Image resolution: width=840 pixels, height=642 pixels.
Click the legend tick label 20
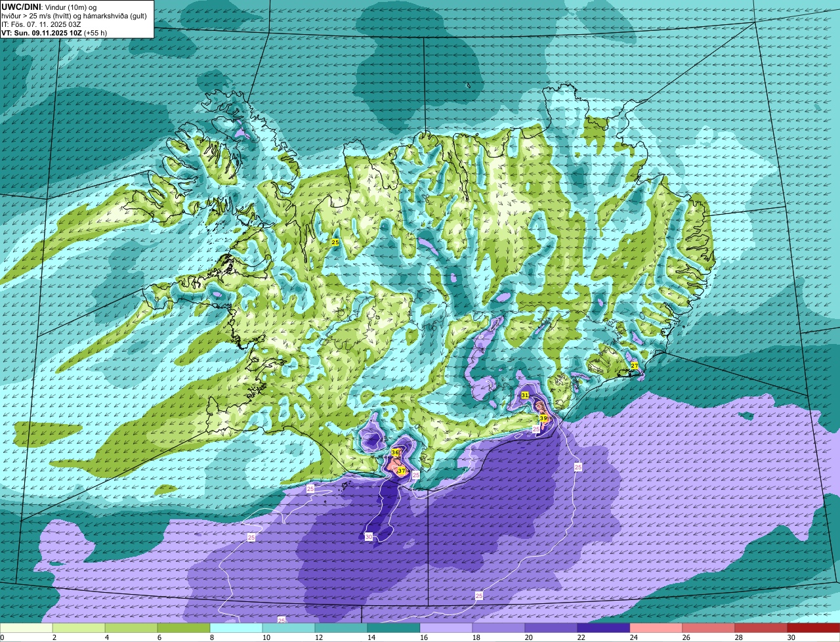coord(529,637)
